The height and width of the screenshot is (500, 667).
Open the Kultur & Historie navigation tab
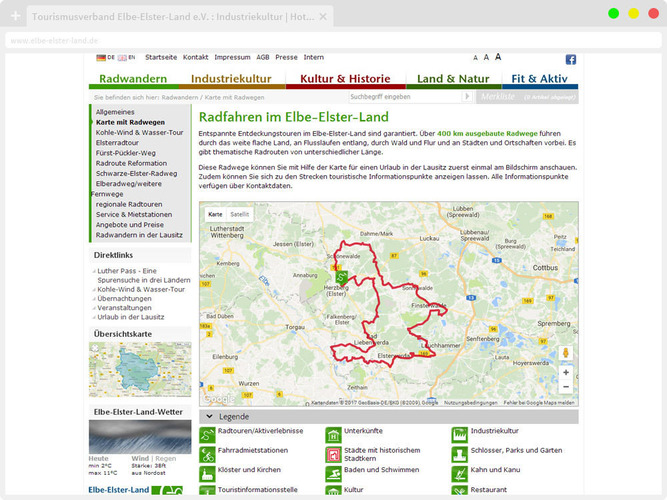click(345, 79)
